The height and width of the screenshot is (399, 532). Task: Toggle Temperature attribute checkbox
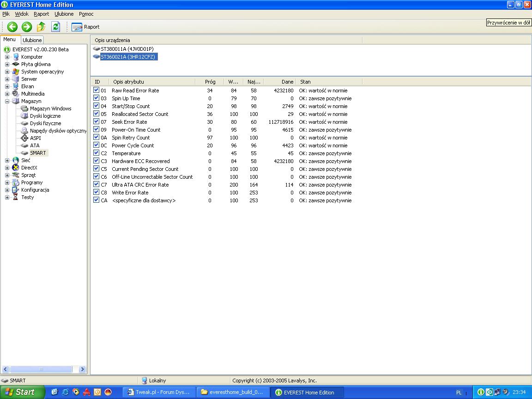[97, 153]
